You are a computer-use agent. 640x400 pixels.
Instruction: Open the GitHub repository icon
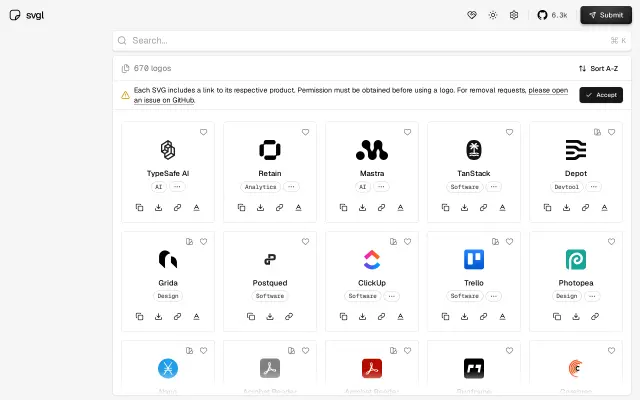542,15
